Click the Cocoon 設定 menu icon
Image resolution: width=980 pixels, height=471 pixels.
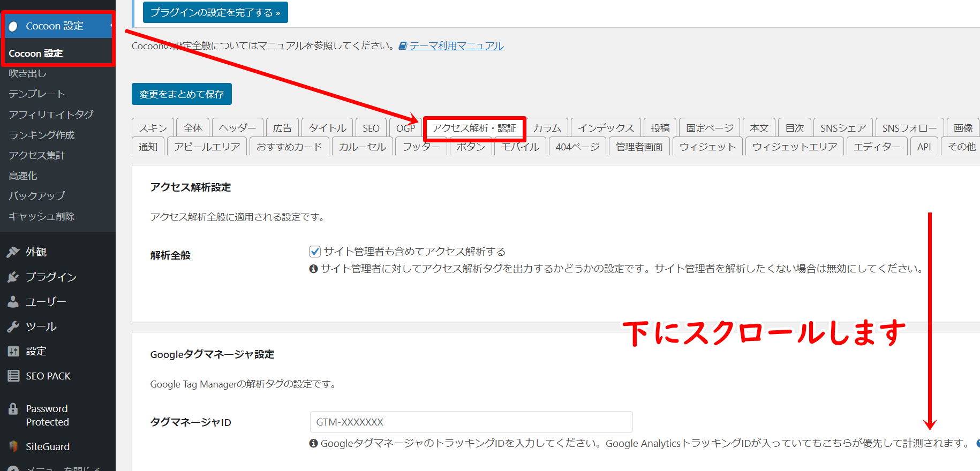point(13,26)
